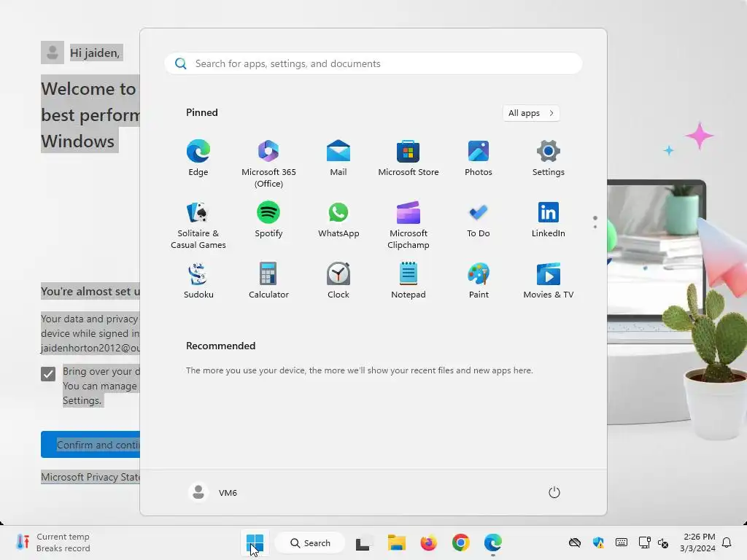Viewport: 747px width, 560px height.
Task: Uncheck the Bring over your data checkbox
Action: click(48, 374)
